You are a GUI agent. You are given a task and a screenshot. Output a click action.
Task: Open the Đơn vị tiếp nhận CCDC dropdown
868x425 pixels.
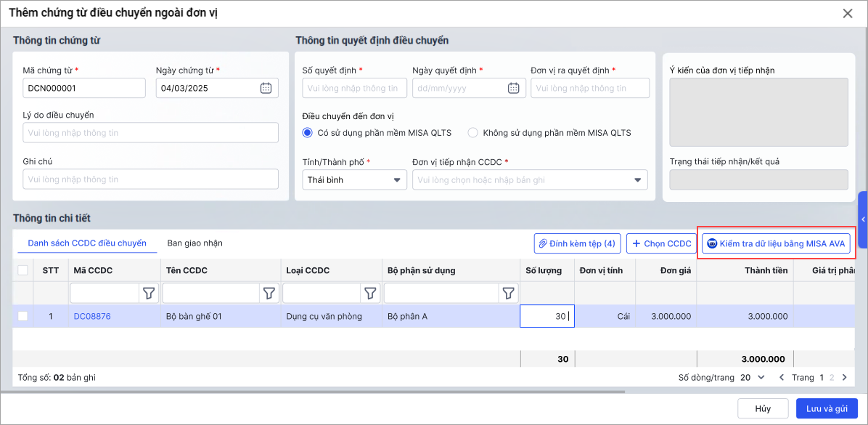[x=530, y=180]
